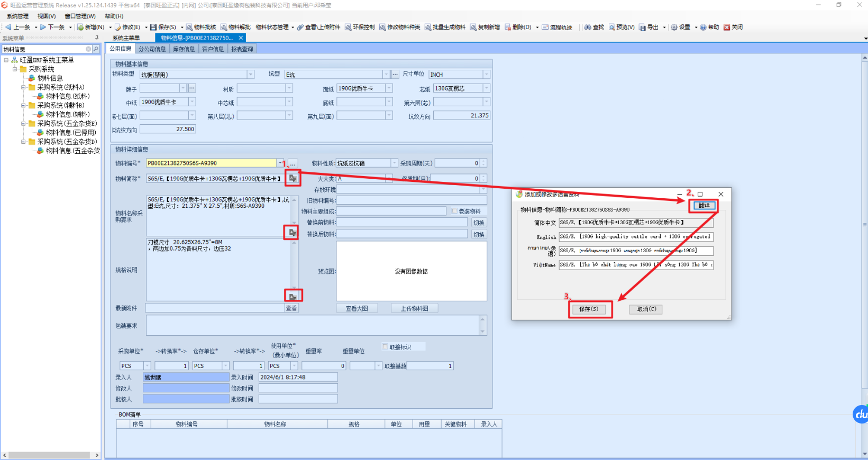Go to next record 下一条

[52, 27]
